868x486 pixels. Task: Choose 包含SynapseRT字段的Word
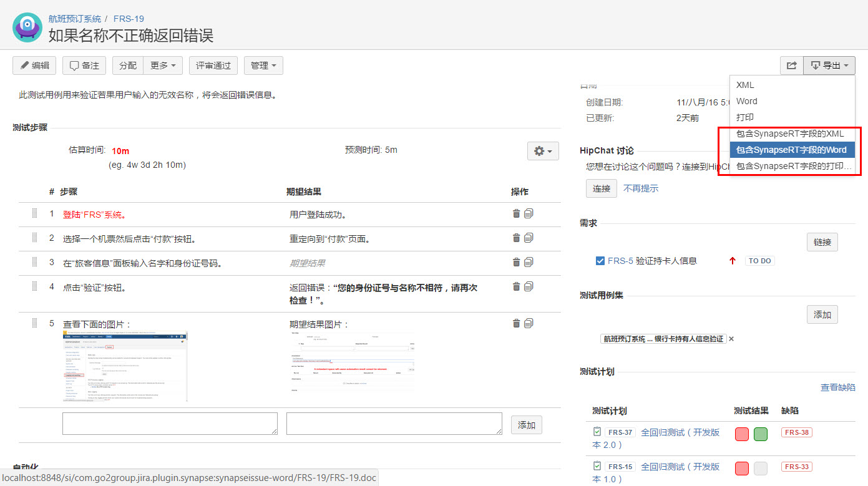tap(792, 150)
